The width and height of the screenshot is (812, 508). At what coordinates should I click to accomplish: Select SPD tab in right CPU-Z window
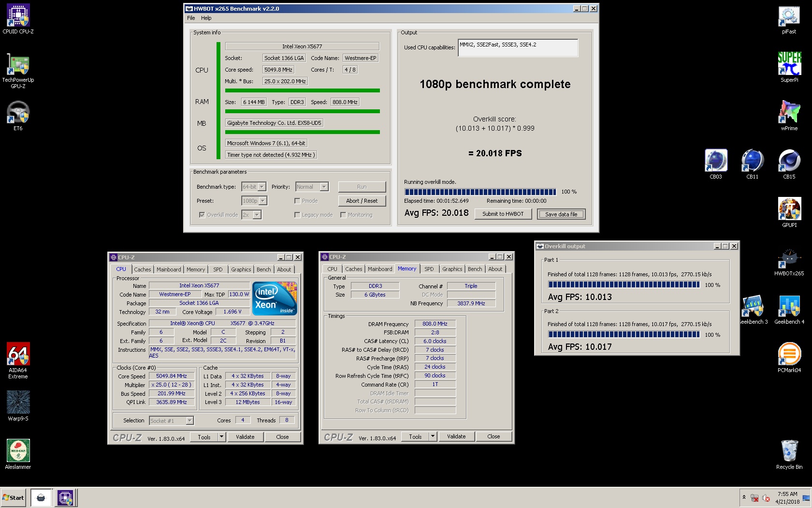click(429, 269)
